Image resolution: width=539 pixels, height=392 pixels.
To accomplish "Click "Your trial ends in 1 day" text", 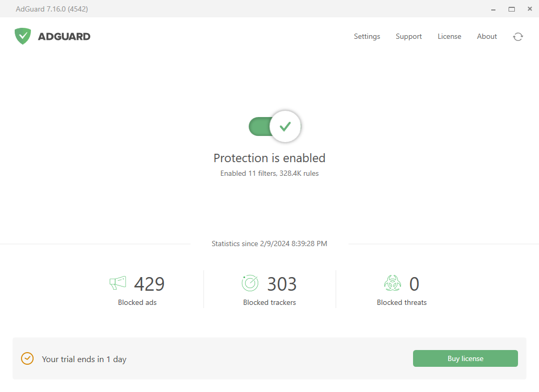I will click(84, 359).
